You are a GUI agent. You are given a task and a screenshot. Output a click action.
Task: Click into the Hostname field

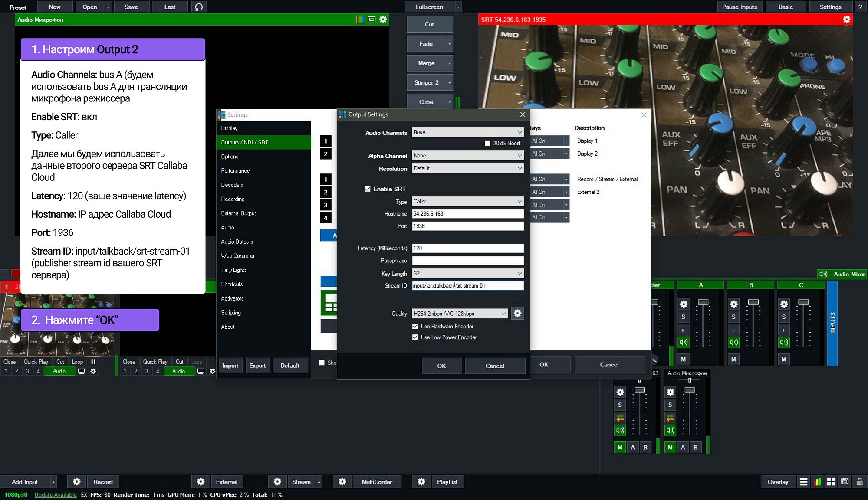(468, 214)
